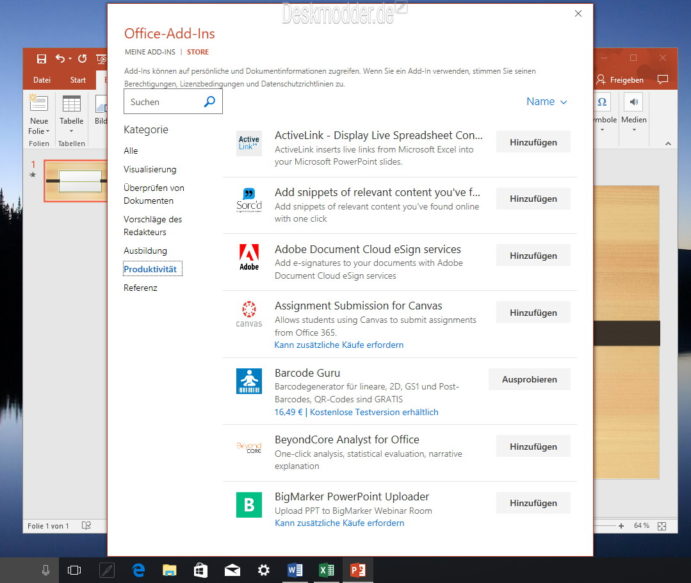Click the BigMarker green B icon
The height and width of the screenshot is (583, 691).
[x=249, y=505]
